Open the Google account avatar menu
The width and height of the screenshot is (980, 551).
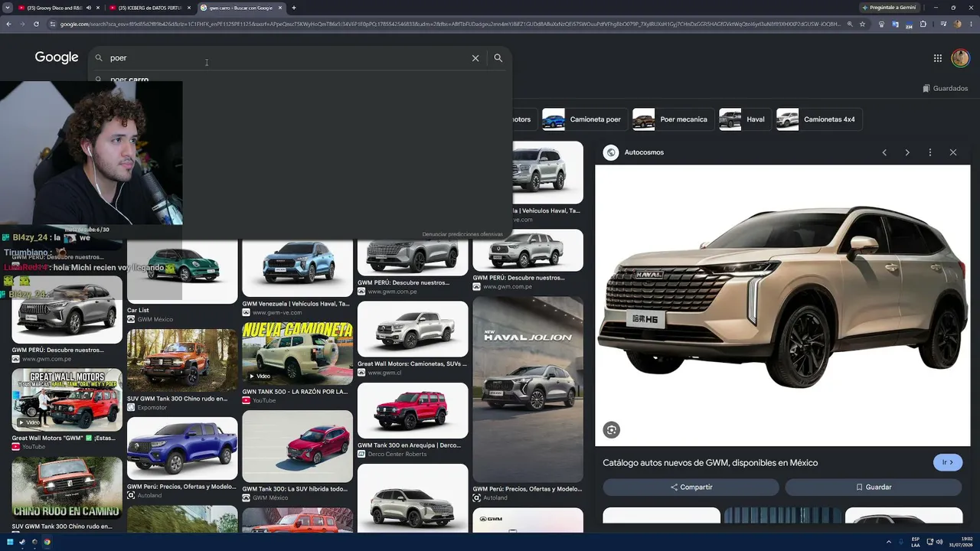[960, 58]
